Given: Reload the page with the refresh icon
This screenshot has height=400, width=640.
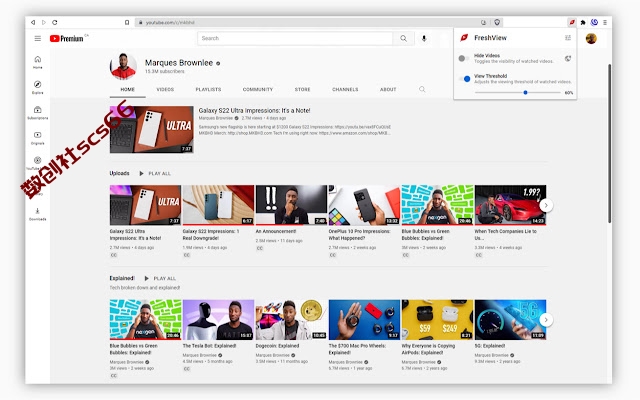Looking at the screenshot, I should (x=55, y=22).
